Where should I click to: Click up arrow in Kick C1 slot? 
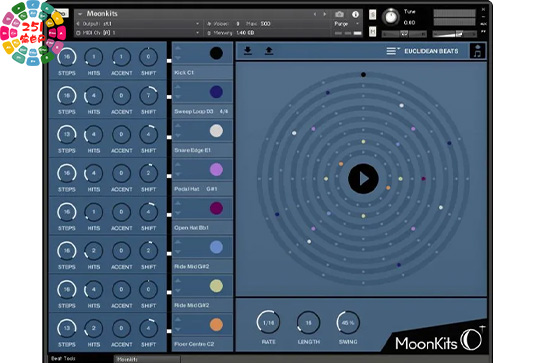click(x=177, y=48)
